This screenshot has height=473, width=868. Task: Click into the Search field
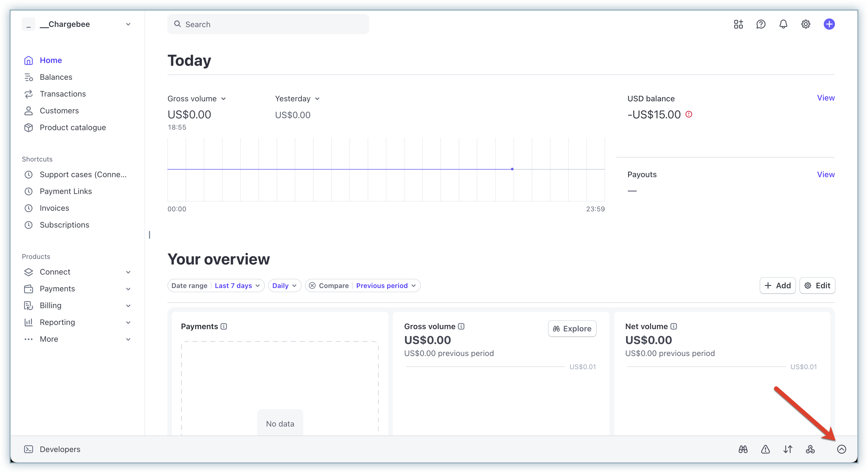268,24
